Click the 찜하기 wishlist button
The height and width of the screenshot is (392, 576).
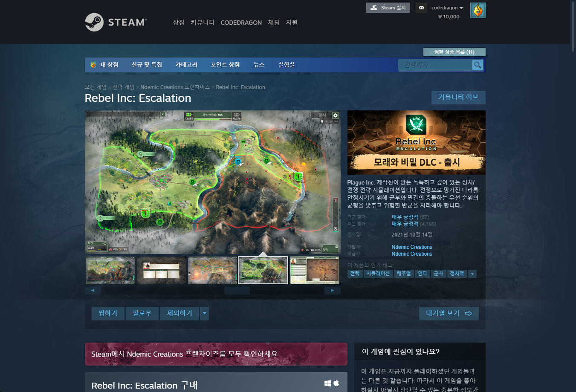108,313
